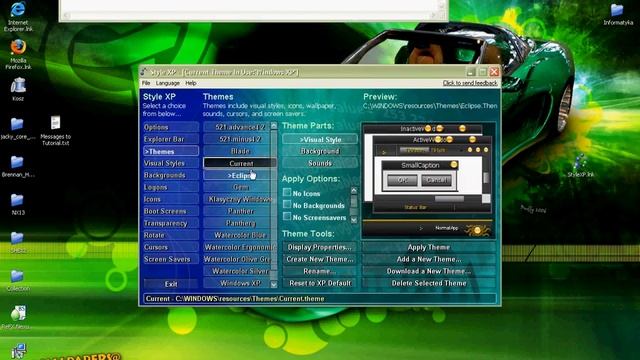Check the No Screensavers box

(x=287, y=216)
